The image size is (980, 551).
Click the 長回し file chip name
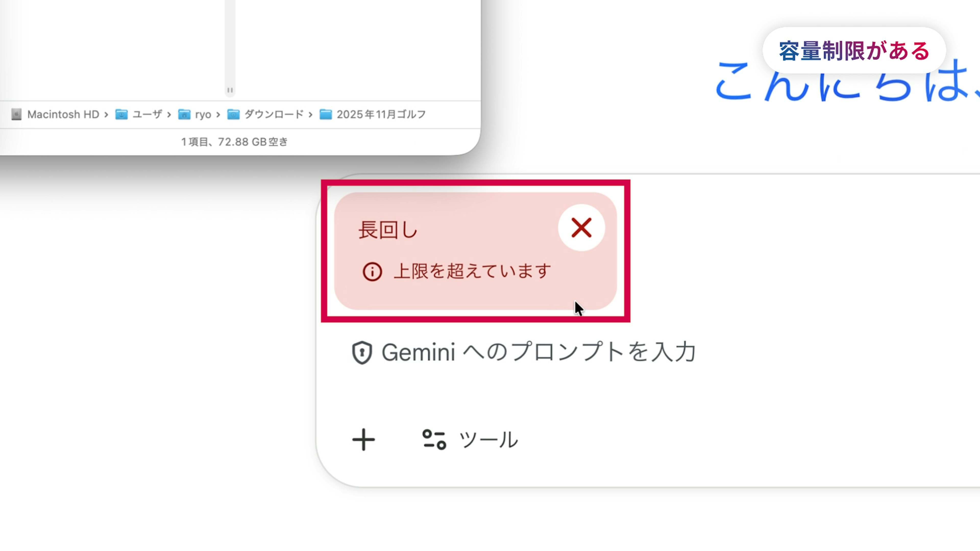[388, 230]
